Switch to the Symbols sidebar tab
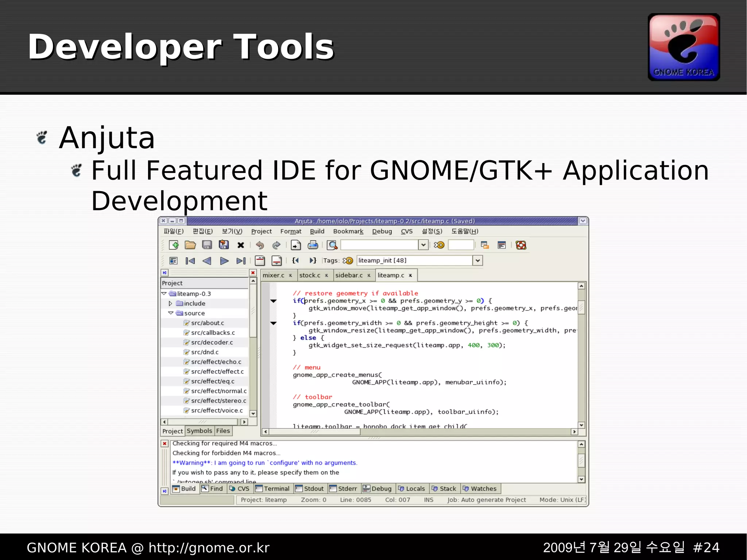 199,431
